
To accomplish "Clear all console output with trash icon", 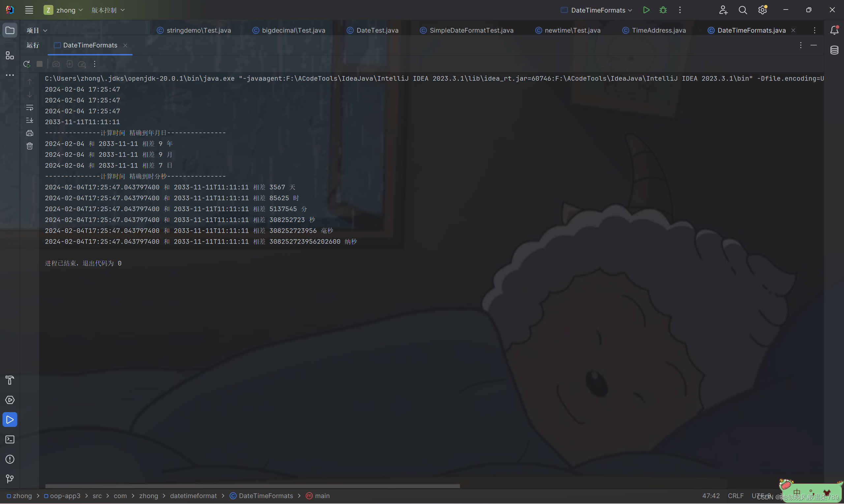I will 30,146.
